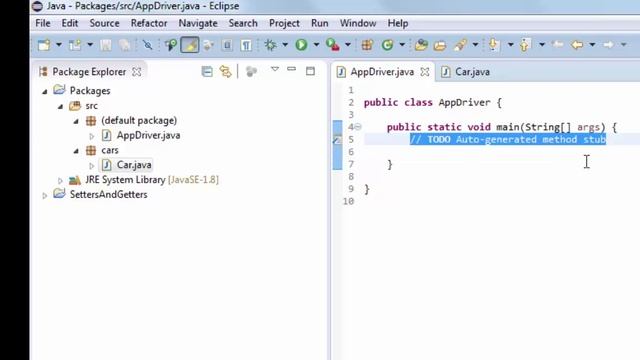Switch to the Car.java editor tab
640x360 pixels.
tap(466, 72)
